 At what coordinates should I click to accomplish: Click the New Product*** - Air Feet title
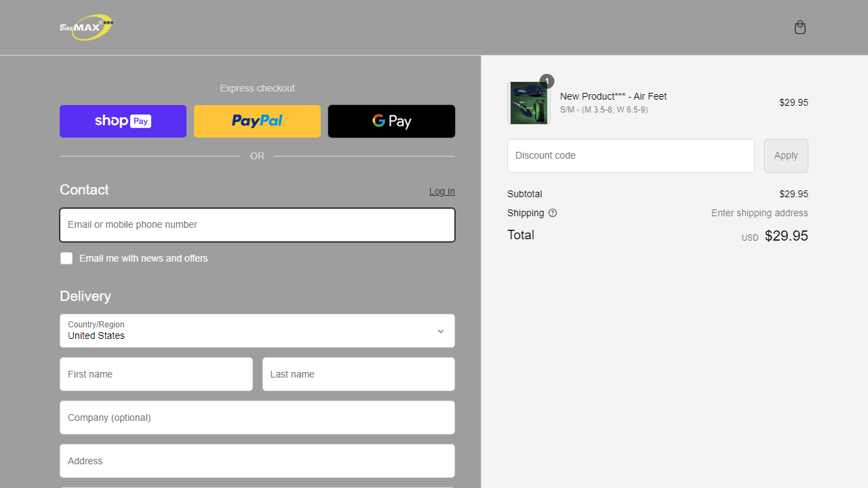pos(614,96)
